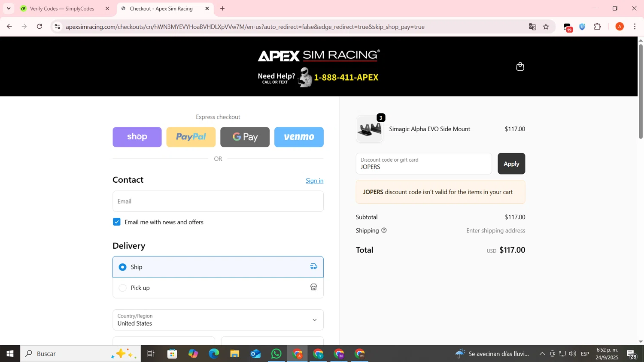Click the Apex Sim Racing logo
This screenshot has height=362, width=644.
click(319, 56)
